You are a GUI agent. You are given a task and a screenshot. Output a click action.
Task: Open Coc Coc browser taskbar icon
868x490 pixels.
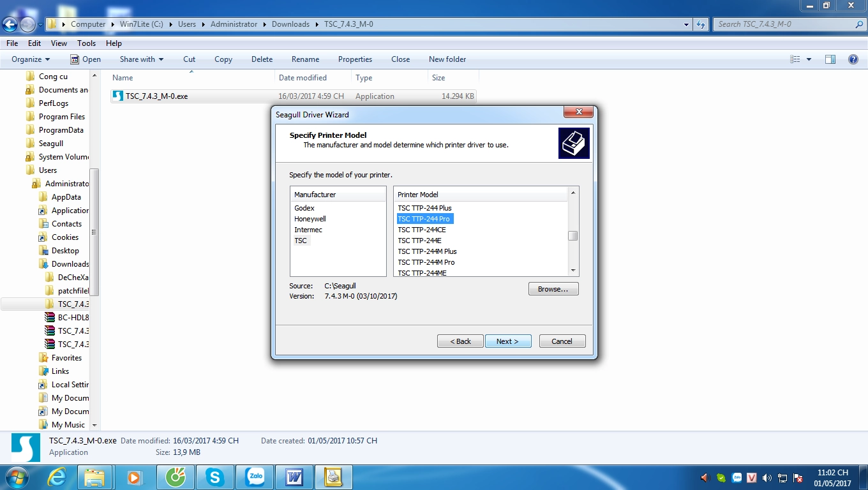[175, 477]
